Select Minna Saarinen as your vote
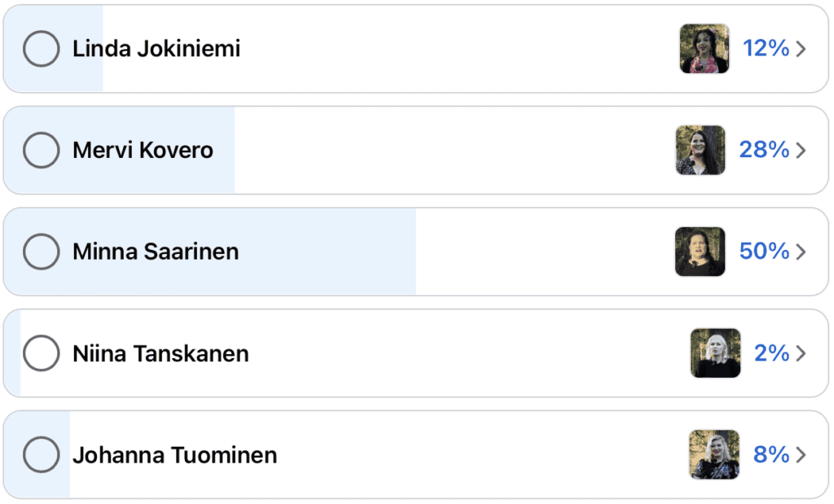This screenshot has width=834, height=504. tap(41, 252)
